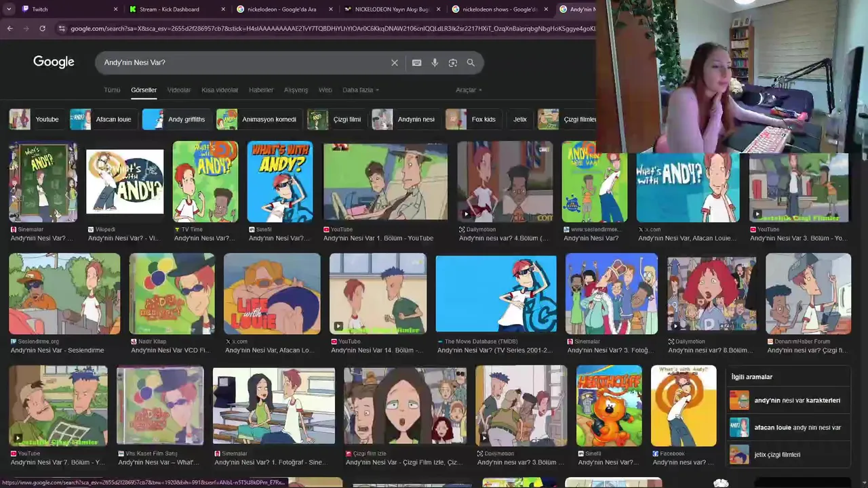Click 'Andy'nin Nesi Var 7. Bölüm' caption
Screen dimensions: 868x488
pos(58,462)
